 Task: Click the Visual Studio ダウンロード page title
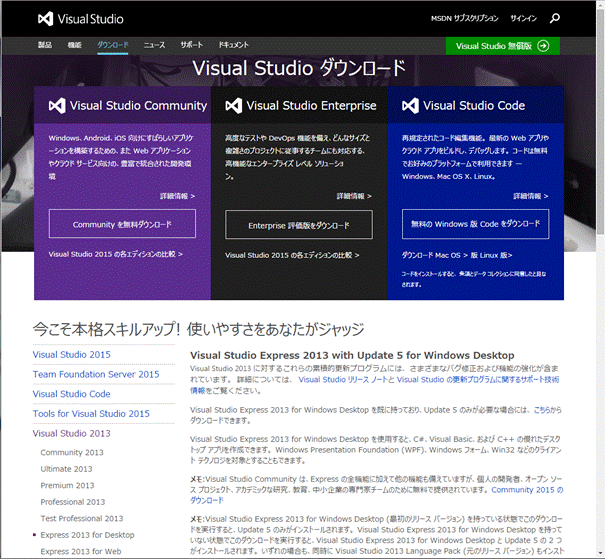pos(299,68)
